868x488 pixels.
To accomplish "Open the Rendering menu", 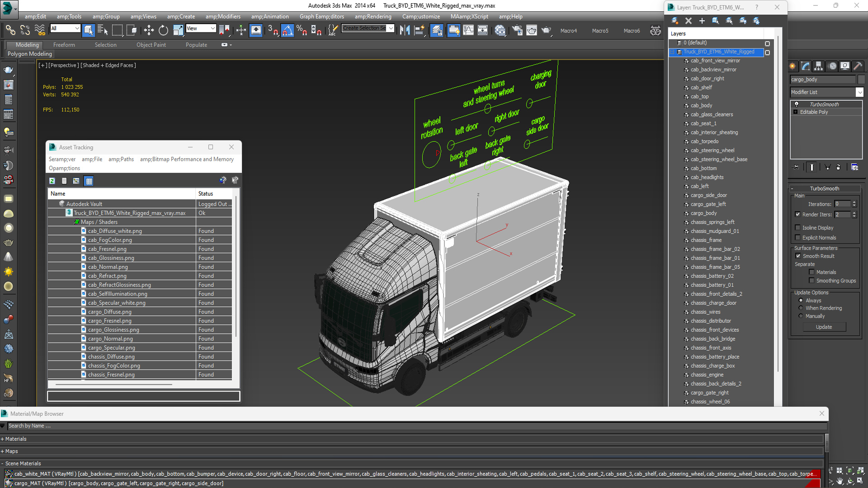I will (x=373, y=16).
